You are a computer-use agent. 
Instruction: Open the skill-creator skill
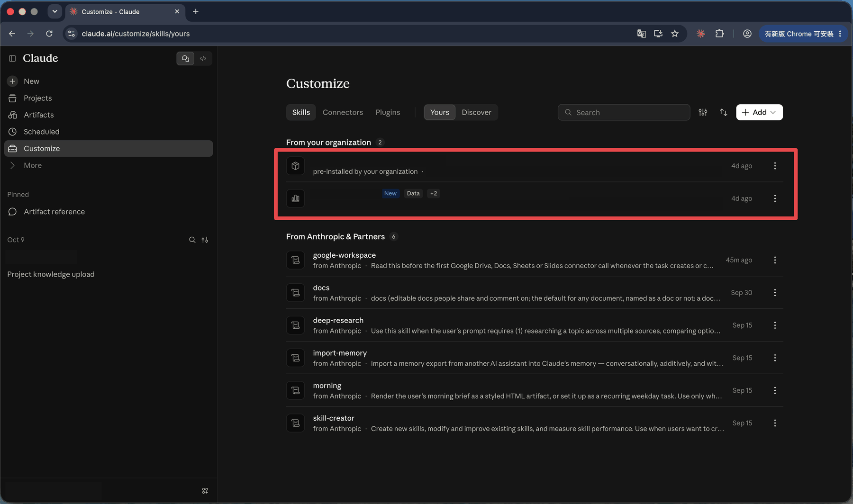click(x=535, y=423)
